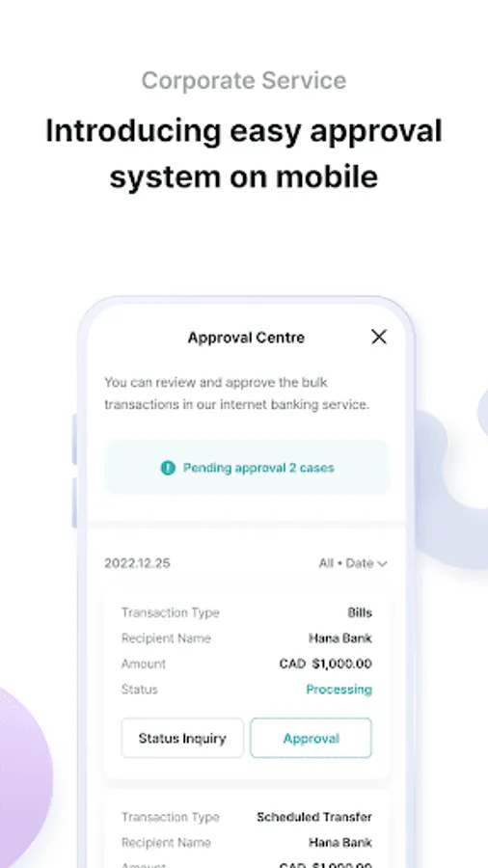Tap the Corporate Service heading
The width and height of the screenshot is (488, 868).
(x=244, y=80)
